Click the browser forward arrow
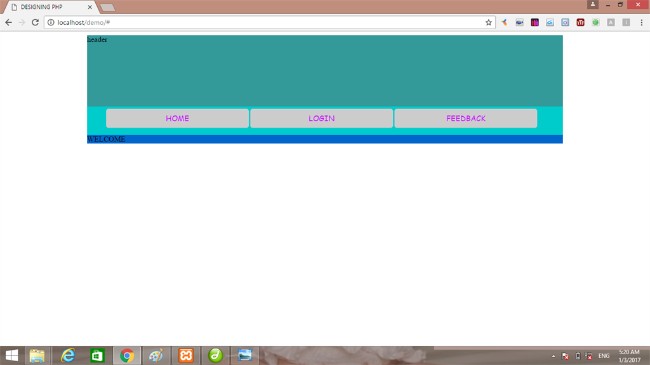 tap(22, 22)
